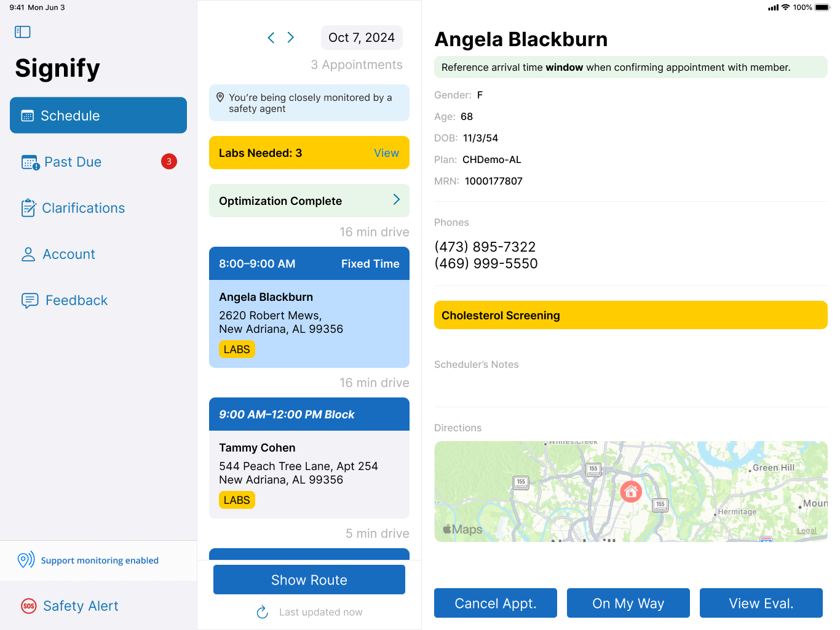Screen dimensions: 840x630
Task: Click the On My Way button
Action: tap(628, 603)
